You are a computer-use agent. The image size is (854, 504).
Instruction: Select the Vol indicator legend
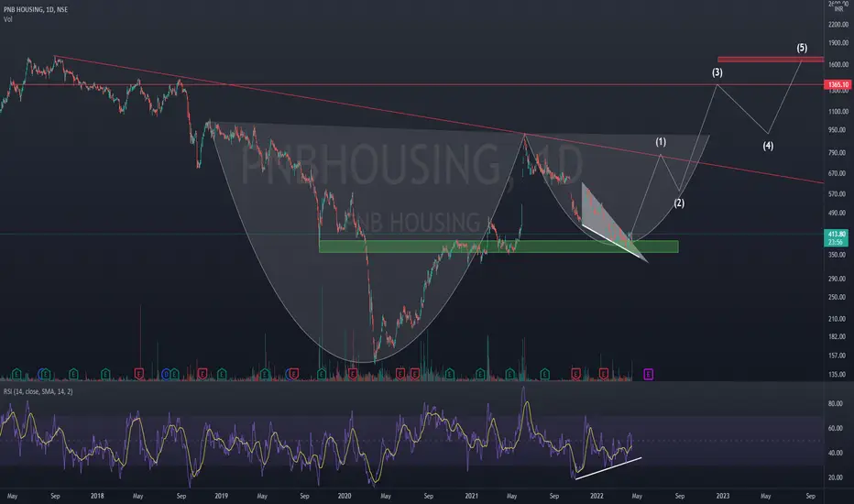pos(7,19)
